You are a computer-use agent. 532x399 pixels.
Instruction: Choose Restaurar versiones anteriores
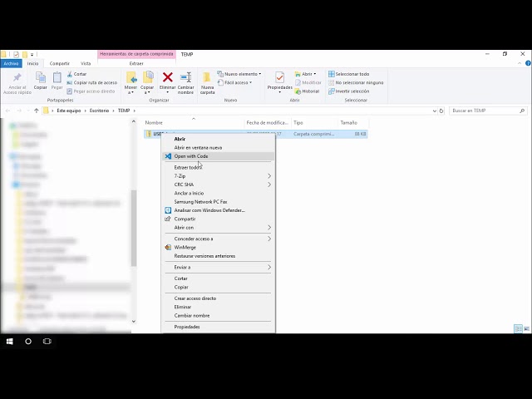(x=218, y=256)
